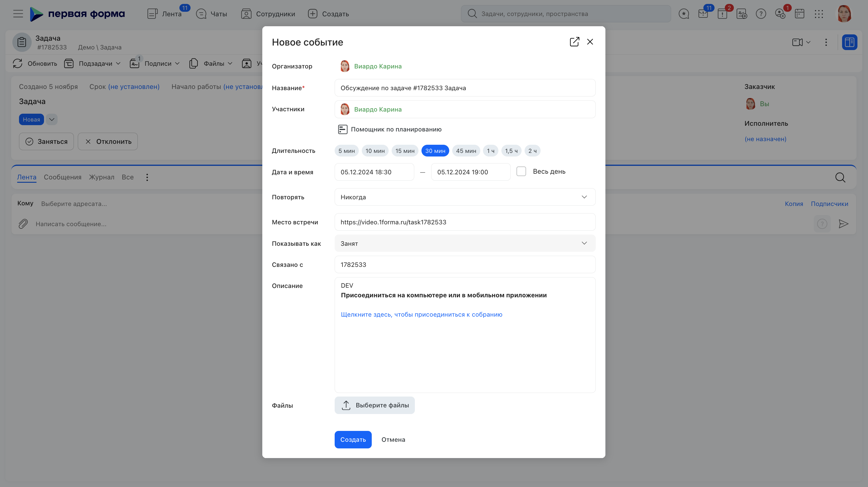Open the favorites star icon in header

pyautogui.click(x=684, y=14)
